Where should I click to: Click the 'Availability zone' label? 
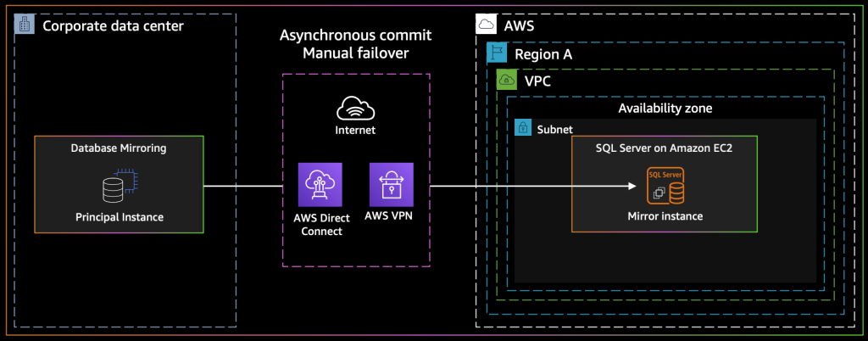(665, 109)
